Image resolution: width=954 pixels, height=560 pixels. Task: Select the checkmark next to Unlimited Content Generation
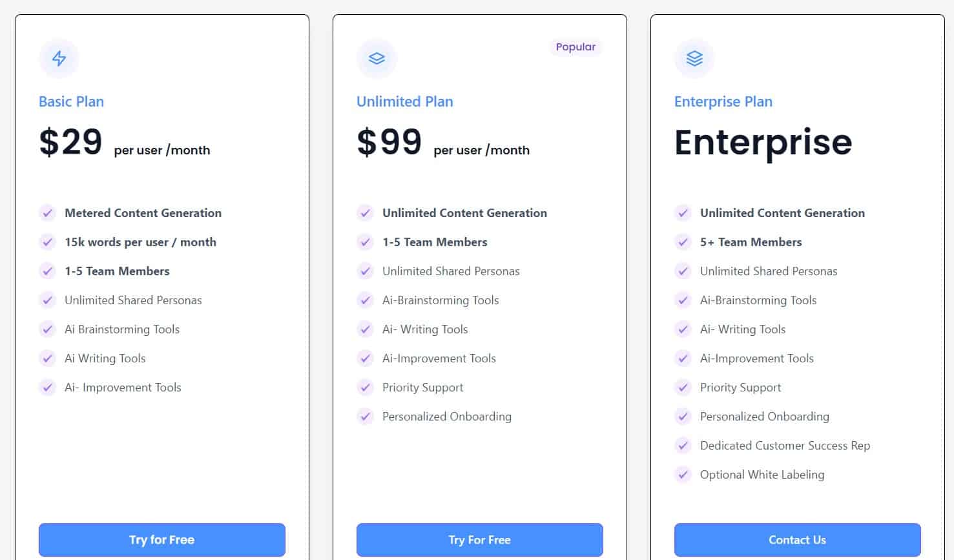click(366, 213)
